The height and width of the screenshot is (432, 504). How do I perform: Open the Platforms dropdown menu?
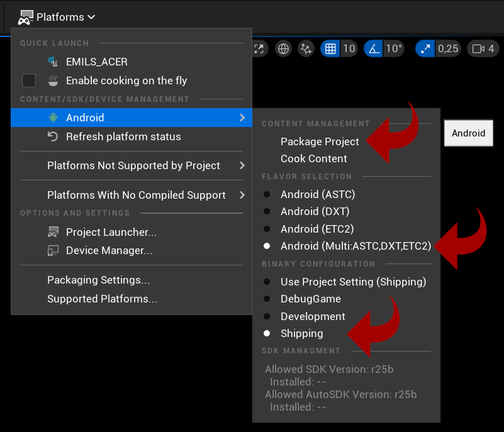57,17
